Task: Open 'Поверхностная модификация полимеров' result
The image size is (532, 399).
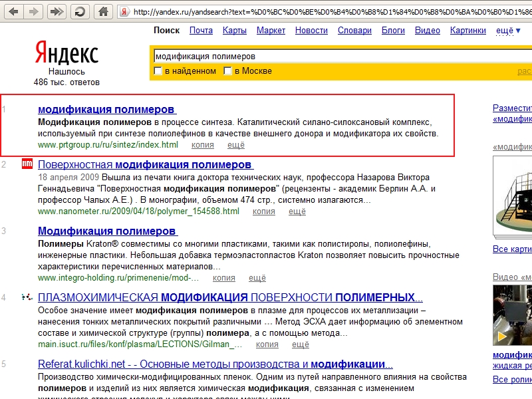Action: (145, 164)
